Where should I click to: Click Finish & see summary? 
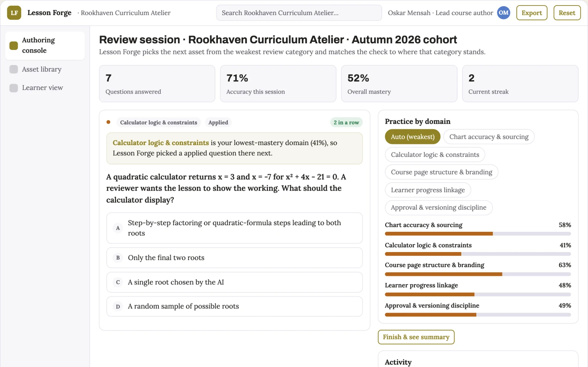tap(416, 337)
